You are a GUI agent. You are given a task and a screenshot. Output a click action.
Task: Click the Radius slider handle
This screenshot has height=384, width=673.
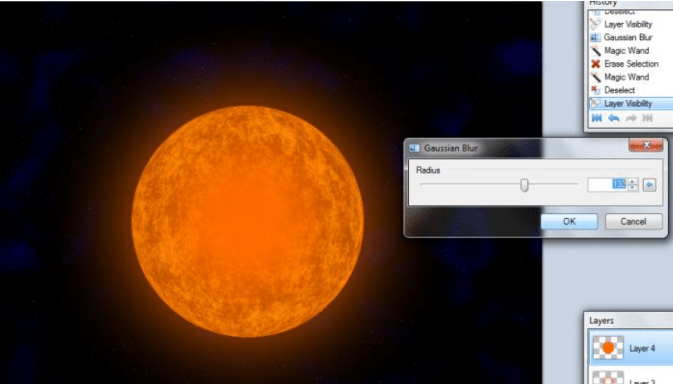[x=524, y=185]
